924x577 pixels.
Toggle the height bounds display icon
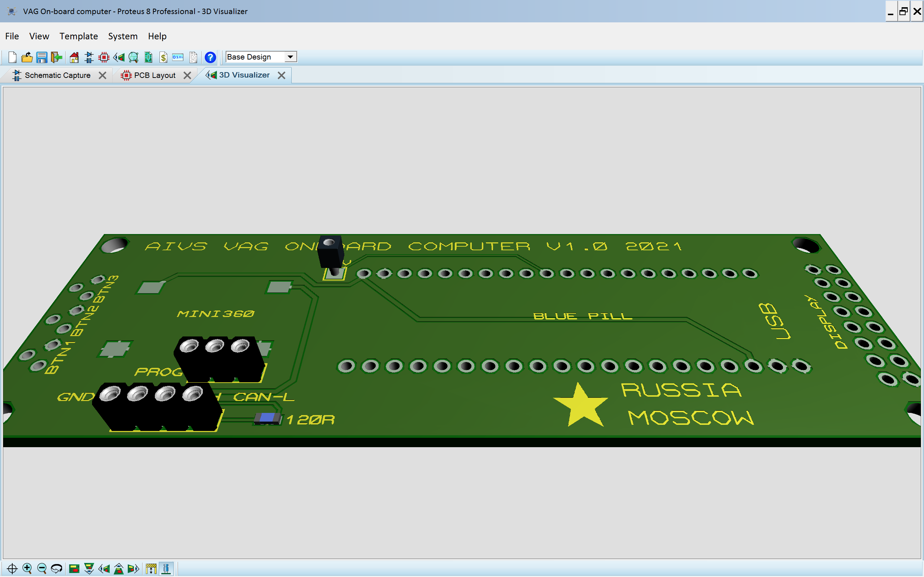[151, 569]
